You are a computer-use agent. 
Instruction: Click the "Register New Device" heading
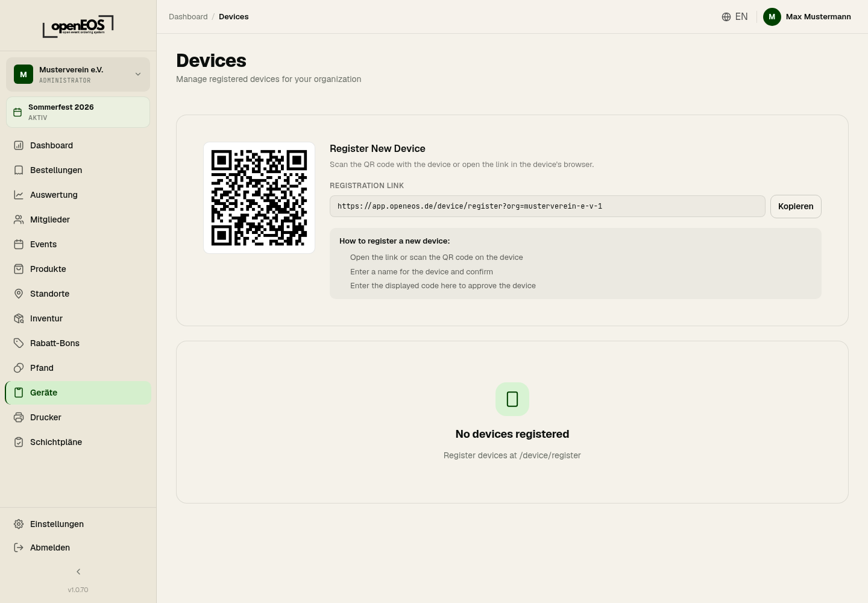(x=377, y=148)
